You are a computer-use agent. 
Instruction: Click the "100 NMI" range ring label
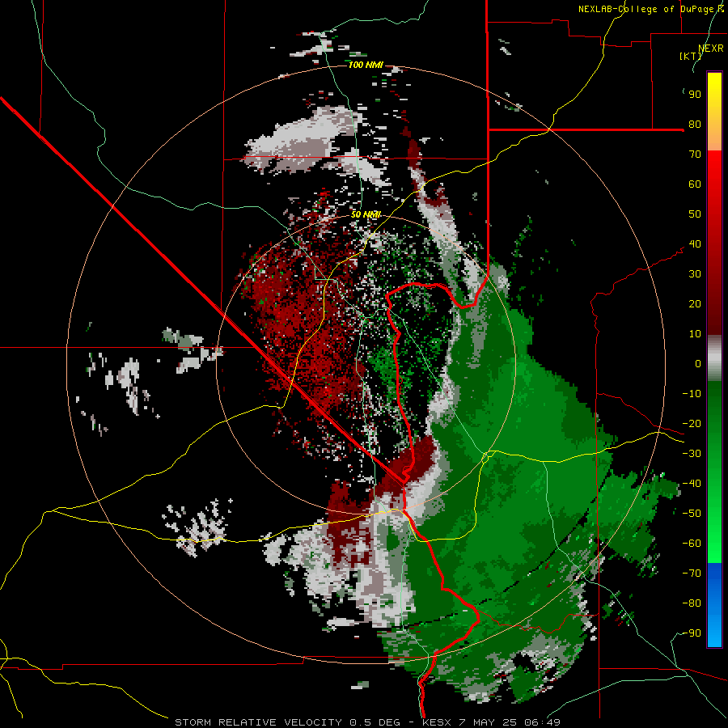coord(366,65)
